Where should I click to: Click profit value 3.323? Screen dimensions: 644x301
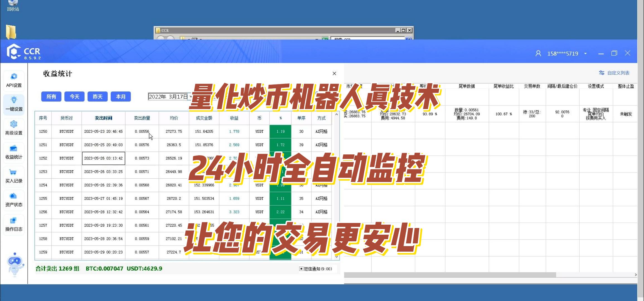234,212
